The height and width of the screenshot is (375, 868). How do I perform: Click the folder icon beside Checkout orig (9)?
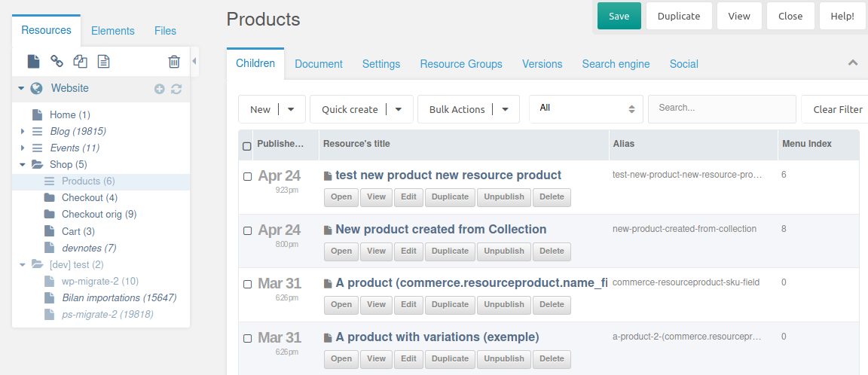(49, 214)
